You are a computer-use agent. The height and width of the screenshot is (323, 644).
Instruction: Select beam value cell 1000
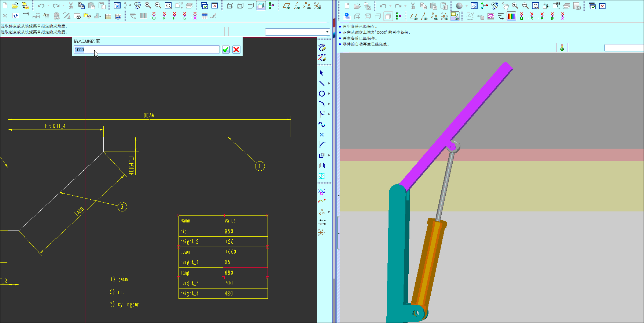point(246,252)
